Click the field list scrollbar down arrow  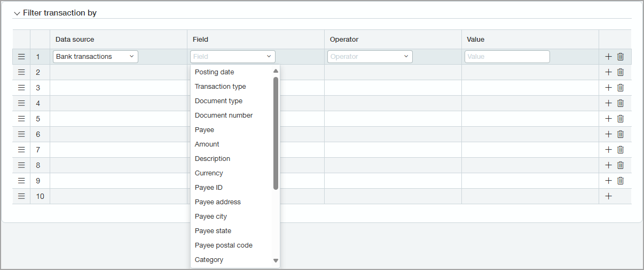276,260
